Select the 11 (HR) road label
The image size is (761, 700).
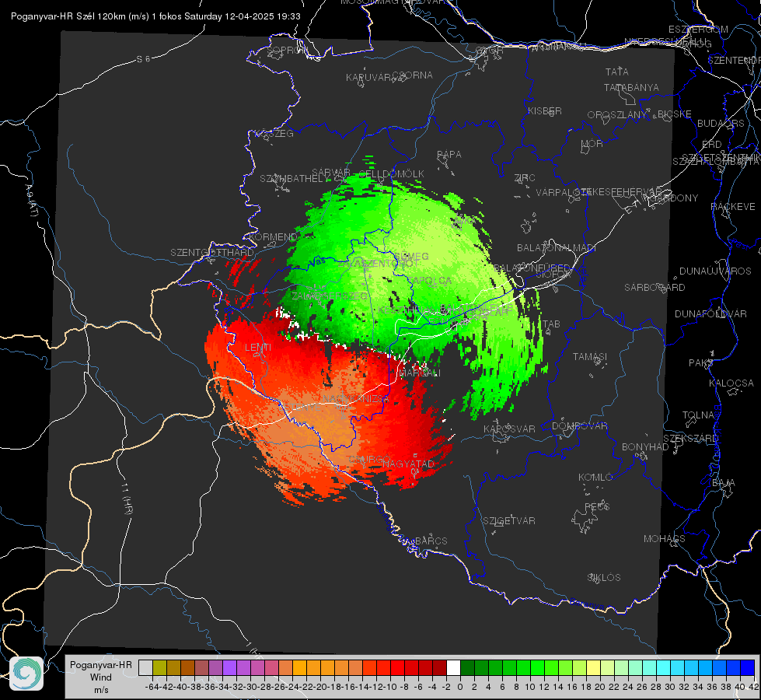(x=126, y=499)
